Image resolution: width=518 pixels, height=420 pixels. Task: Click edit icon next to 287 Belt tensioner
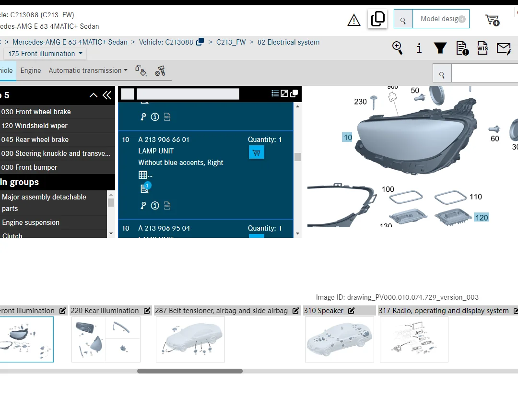click(295, 311)
